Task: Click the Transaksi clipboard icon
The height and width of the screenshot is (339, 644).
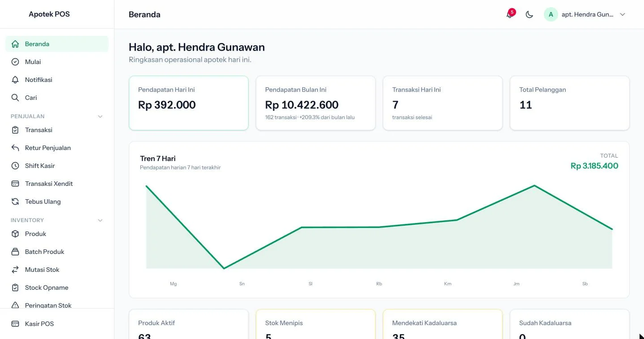Action: pyautogui.click(x=15, y=130)
